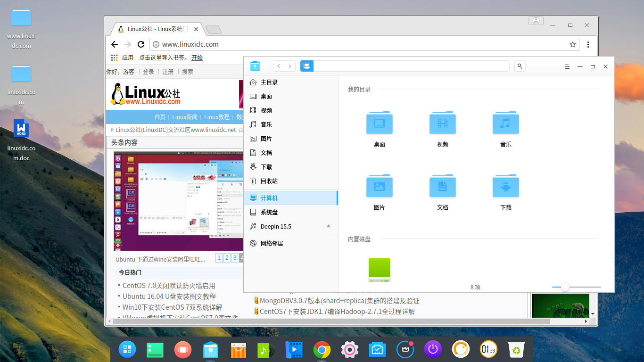The width and height of the screenshot is (644, 362).
Task: Open article CentOS 7.0关闭默认防火墙启用
Action: tap(169, 286)
